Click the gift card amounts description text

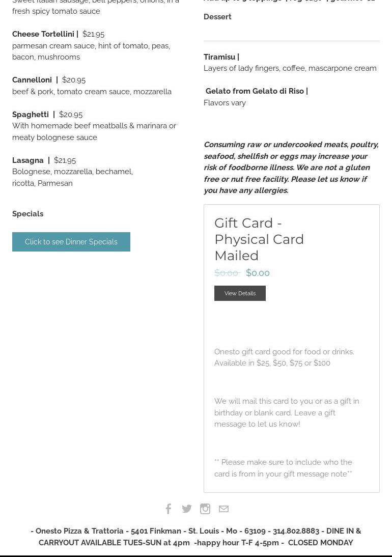(284, 357)
